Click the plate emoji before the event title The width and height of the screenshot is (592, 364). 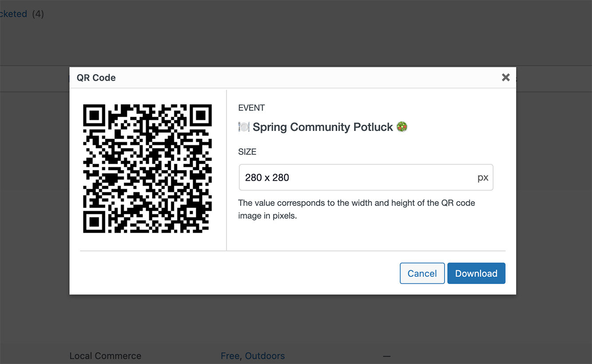244,127
